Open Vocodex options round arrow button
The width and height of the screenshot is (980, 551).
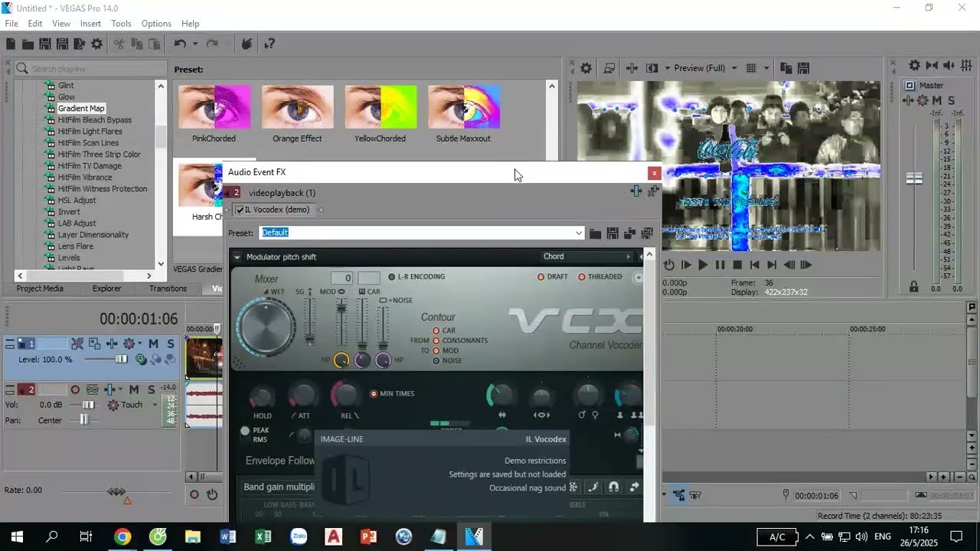639,278
